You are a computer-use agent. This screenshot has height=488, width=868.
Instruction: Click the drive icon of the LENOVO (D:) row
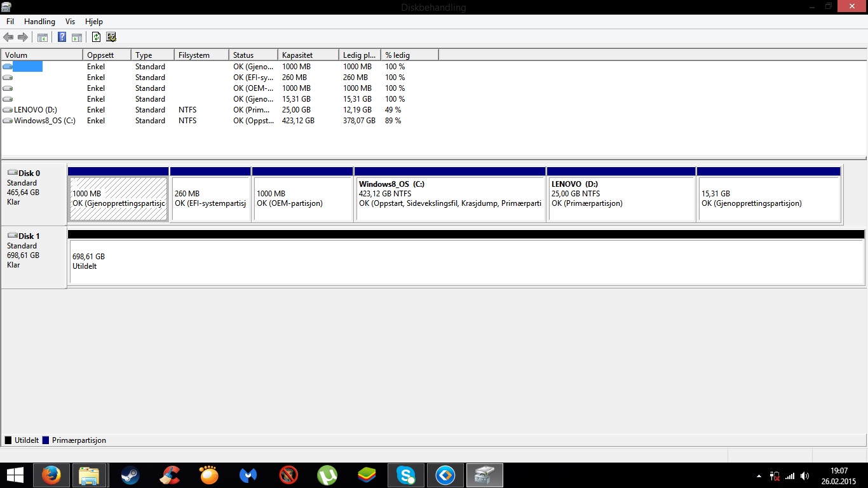(x=8, y=110)
